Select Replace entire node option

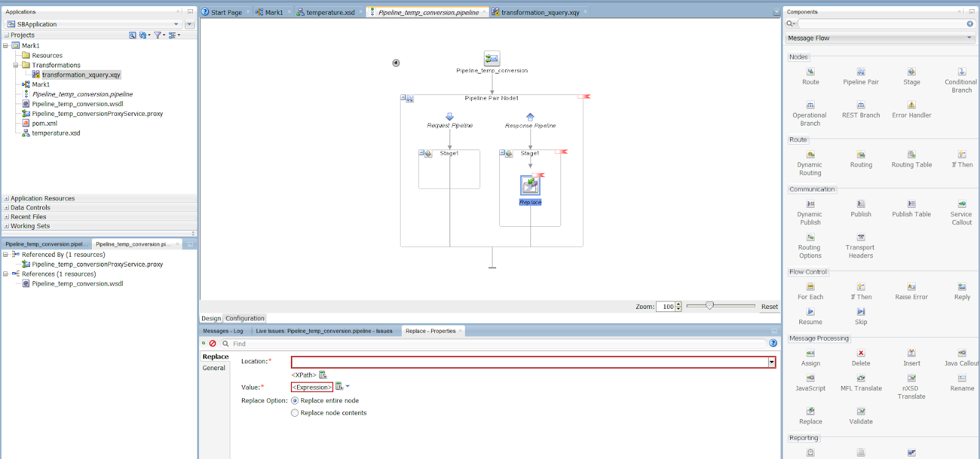[295, 401]
